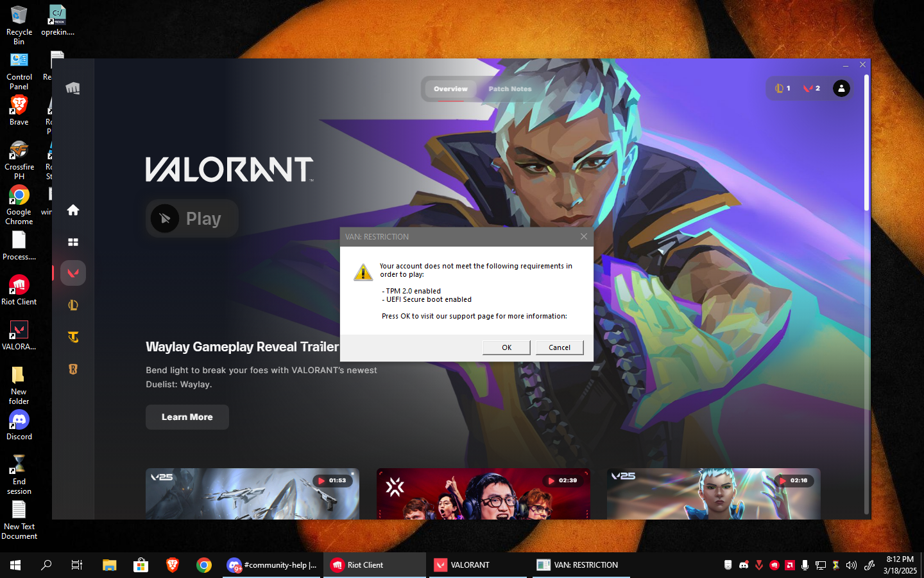Click the pen input tray icon
The width and height of the screenshot is (924, 578).
869,565
